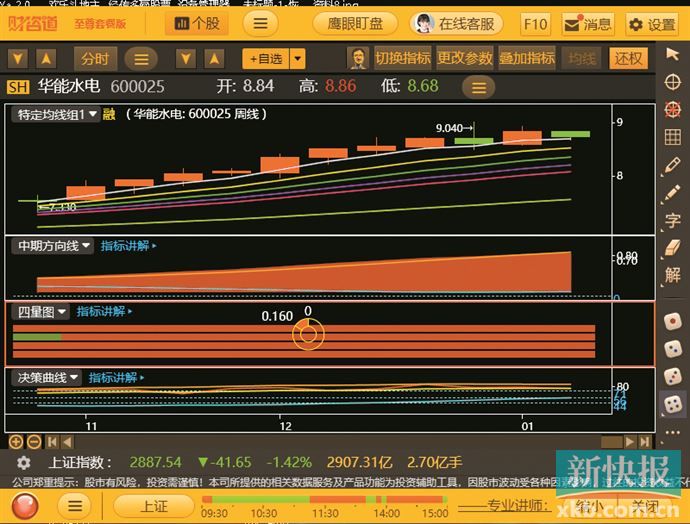Open 鹰眼盯盘 monitoring
This screenshot has width=690, height=524.
tap(355, 24)
